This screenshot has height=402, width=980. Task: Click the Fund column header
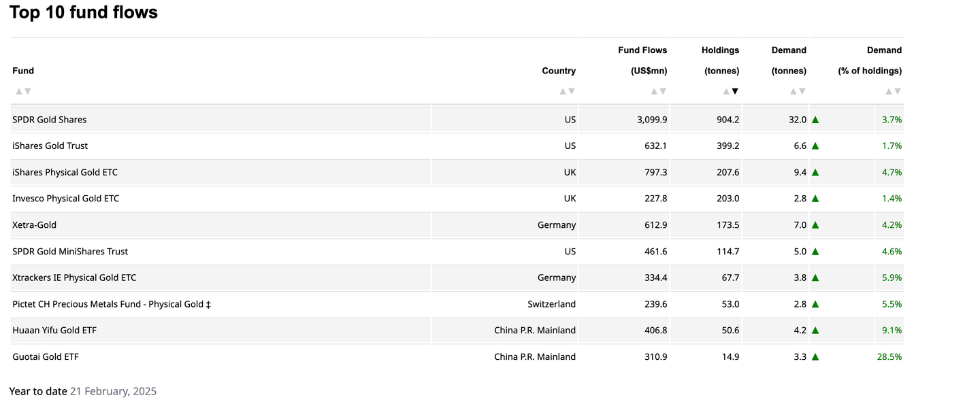click(23, 71)
